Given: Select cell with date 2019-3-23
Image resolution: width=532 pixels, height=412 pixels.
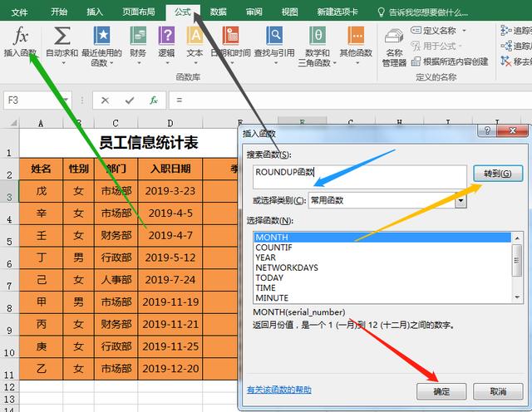Looking at the screenshot, I should point(170,191).
